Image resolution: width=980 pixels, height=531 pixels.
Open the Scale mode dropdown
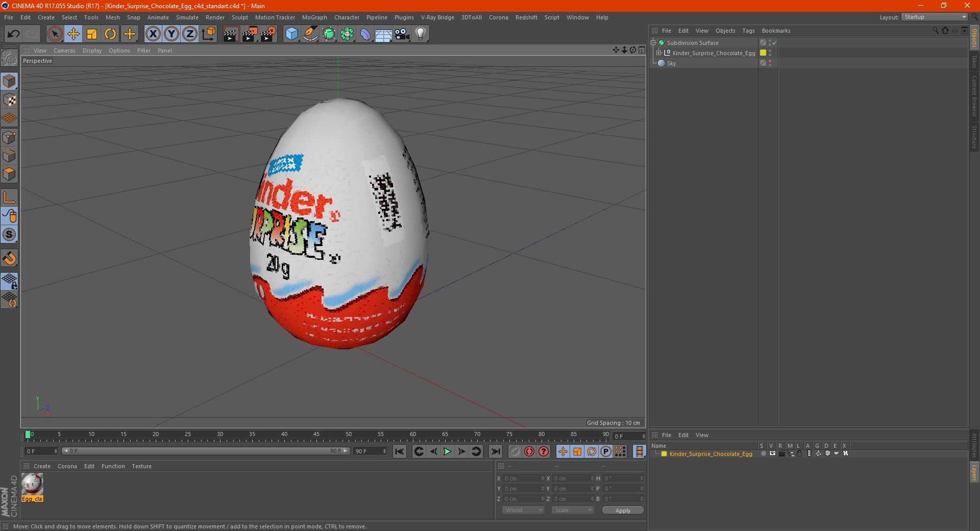pos(573,510)
